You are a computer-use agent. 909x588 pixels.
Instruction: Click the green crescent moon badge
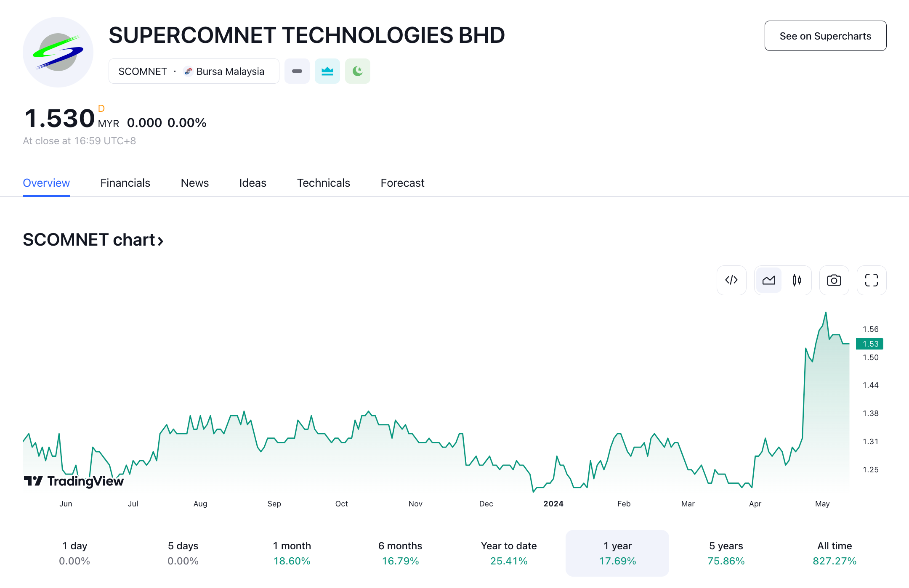358,71
